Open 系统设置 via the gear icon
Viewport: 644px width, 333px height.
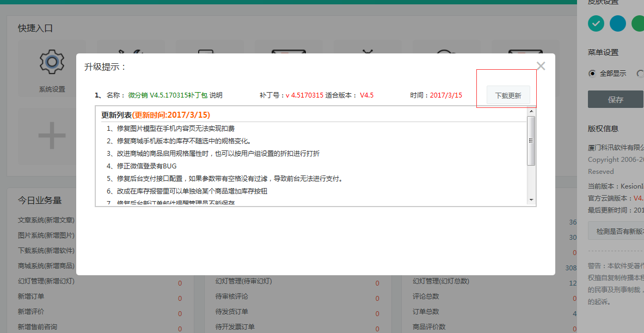click(51, 62)
